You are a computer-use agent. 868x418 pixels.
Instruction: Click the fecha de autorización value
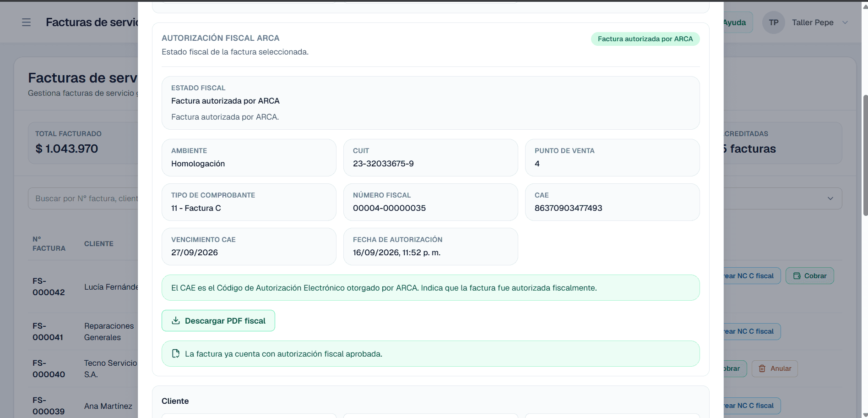click(396, 253)
